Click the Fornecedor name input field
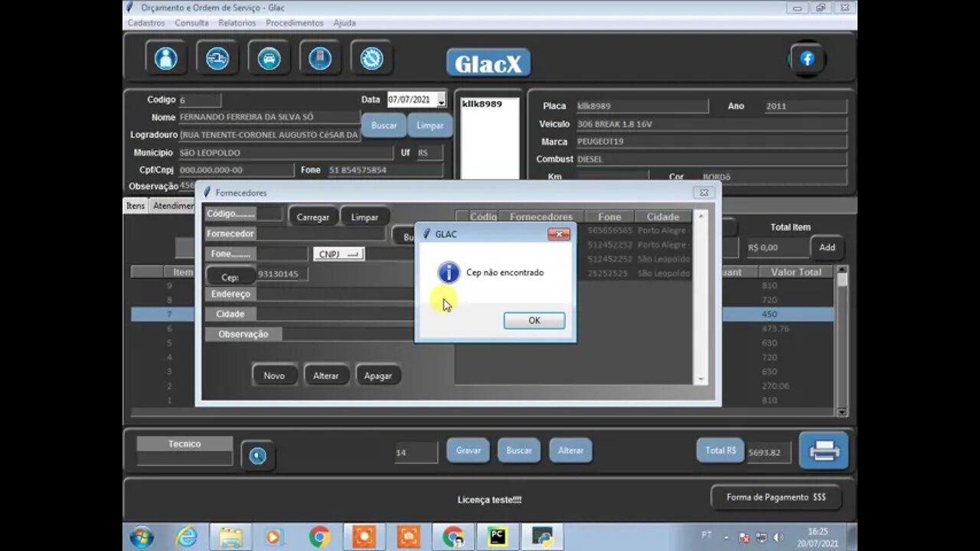Image resolution: width=980 pixels, height=551 pixels. pos(322,234)
